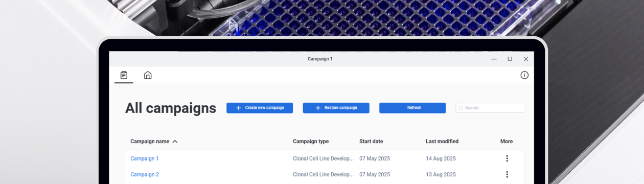644x184 pixels.
Task: Select last modified 14 Aug 2025
Action: 441,158
